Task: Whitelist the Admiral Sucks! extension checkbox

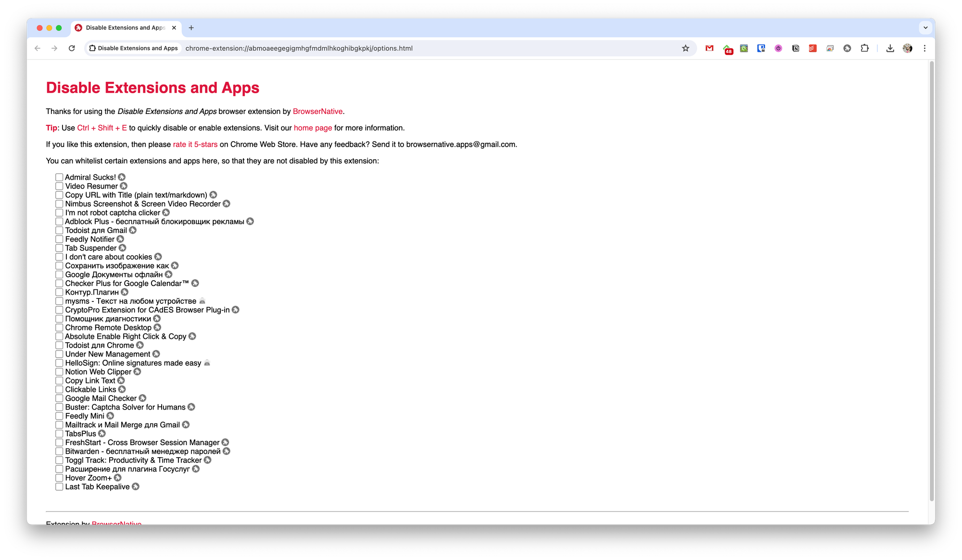Action: pos(59,177)
